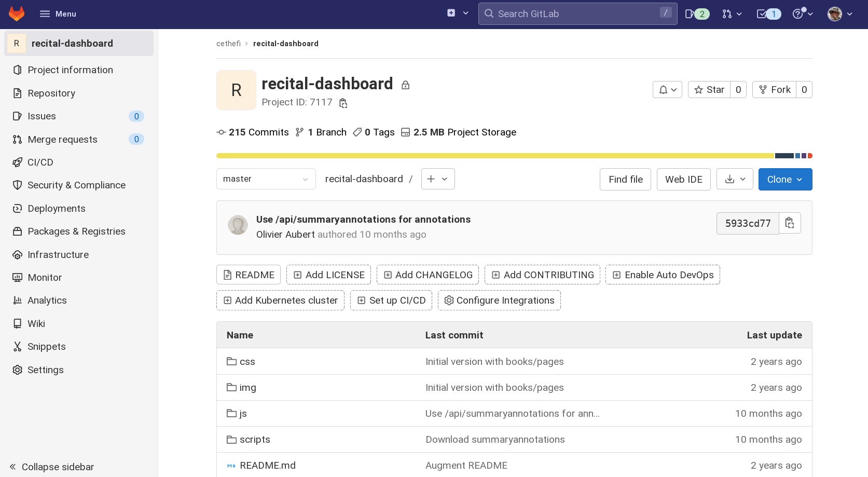
Task: View the 215 Commits link
Action: click(253, 132)
